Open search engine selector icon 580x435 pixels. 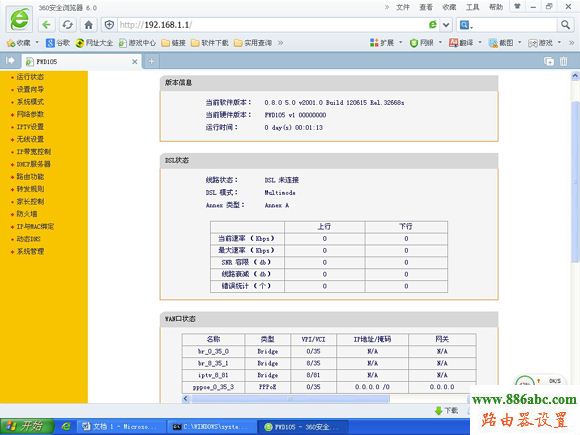466,25
